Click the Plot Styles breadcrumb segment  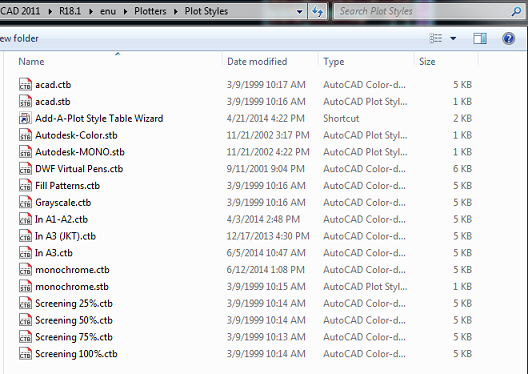206,11
